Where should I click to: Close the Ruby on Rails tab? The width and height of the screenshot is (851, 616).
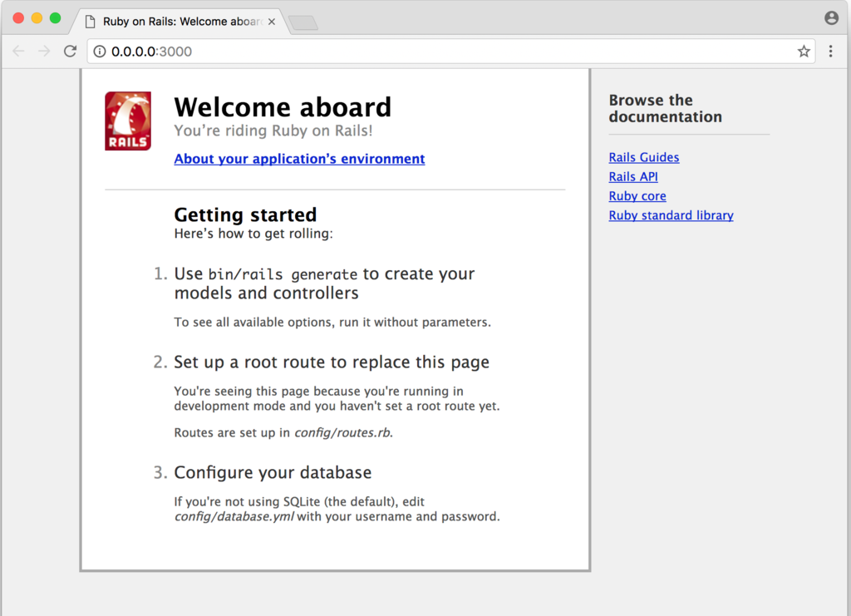pos(272,22)
